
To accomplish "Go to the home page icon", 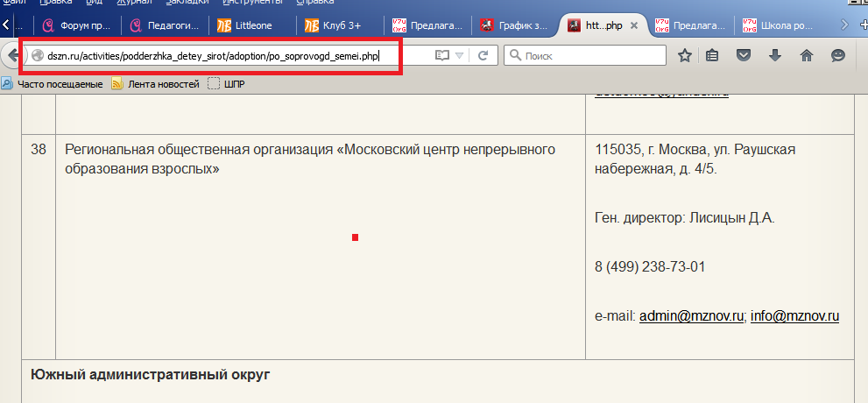I will (807, 56).
